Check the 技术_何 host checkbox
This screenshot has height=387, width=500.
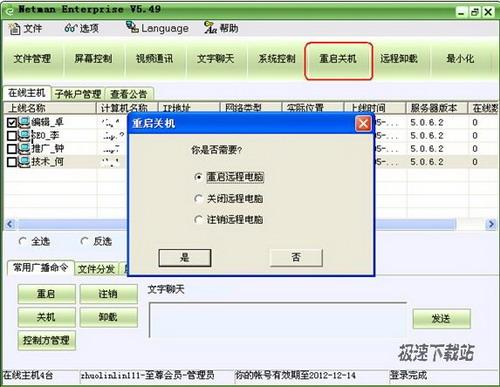(12, 162)
